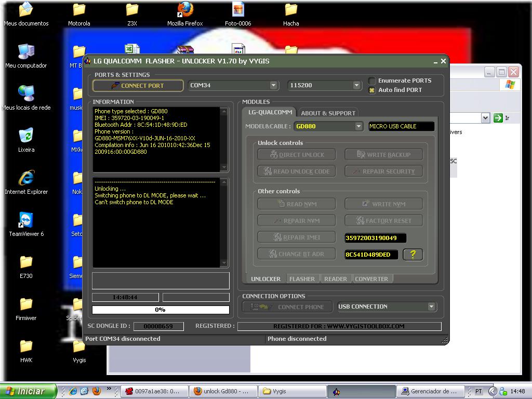This screenshot has width=532, height=399.
Task: Open the Hacha desktop folder
Action: pos(291,14)
